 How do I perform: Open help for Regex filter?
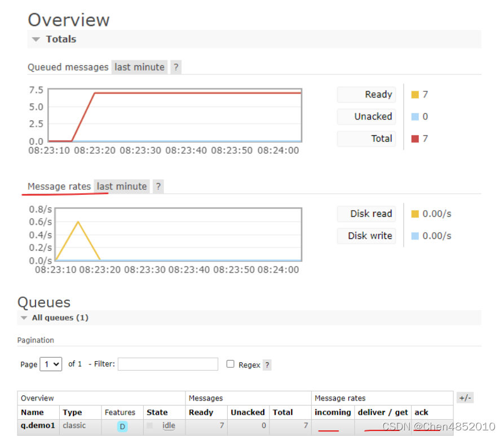[x=267, y=365]
